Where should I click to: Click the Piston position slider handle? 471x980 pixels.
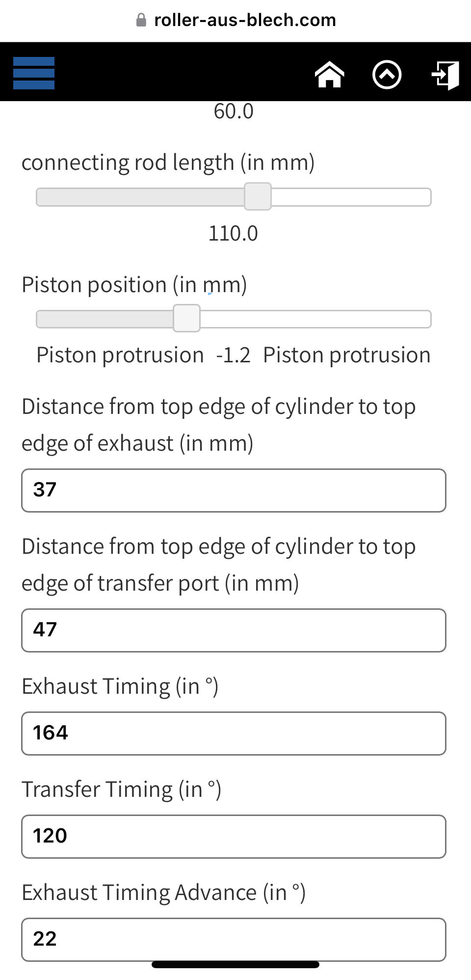point(187,318)
